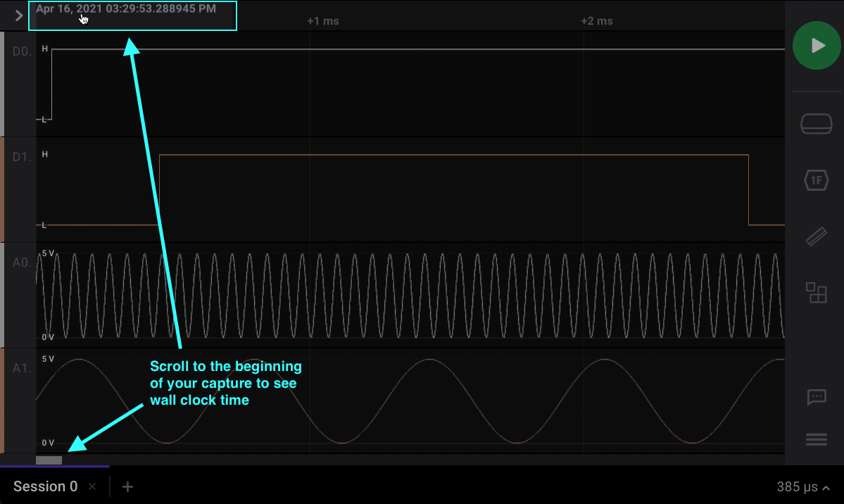The width and height of the screenshot is (844, 504).
Task: Expand the 385 µs zoom dropdown
Action: [x=802, y=486]
